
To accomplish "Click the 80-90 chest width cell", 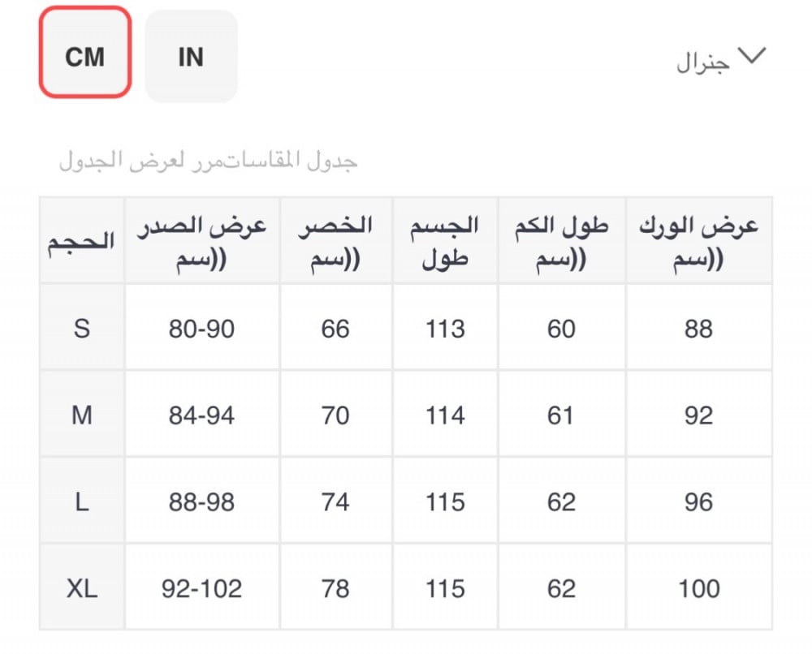I will click(202, 329).
